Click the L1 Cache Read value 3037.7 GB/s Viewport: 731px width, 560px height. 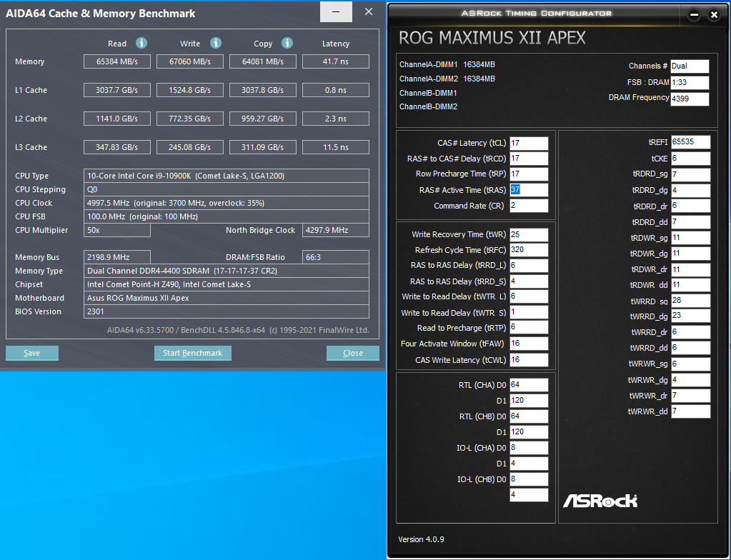click(x=117, y=90)
